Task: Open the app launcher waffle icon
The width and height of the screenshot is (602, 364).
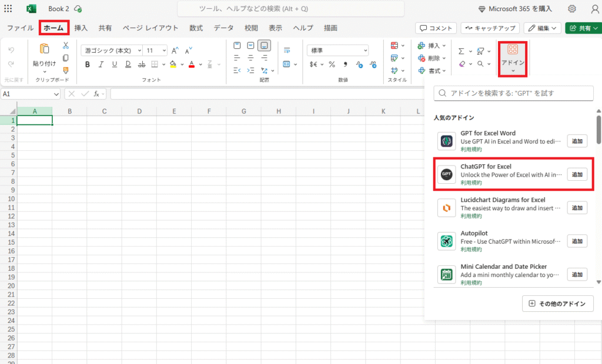Action: pos(8,8)
